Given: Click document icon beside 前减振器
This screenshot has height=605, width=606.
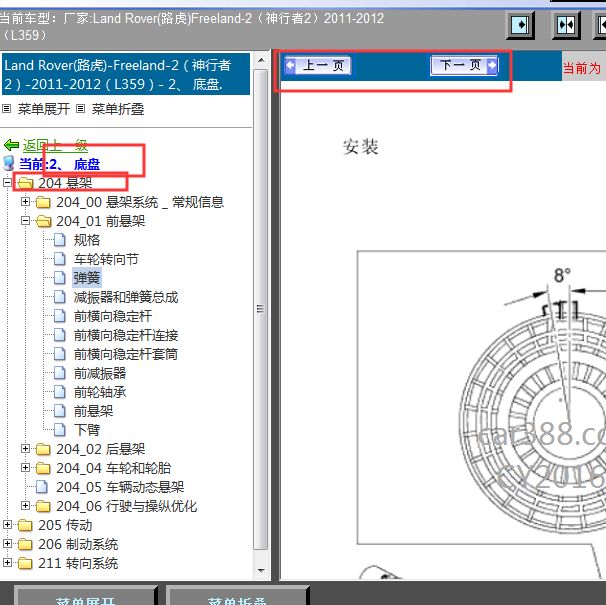Looking at the screenshot, I should tap(60, 373).
